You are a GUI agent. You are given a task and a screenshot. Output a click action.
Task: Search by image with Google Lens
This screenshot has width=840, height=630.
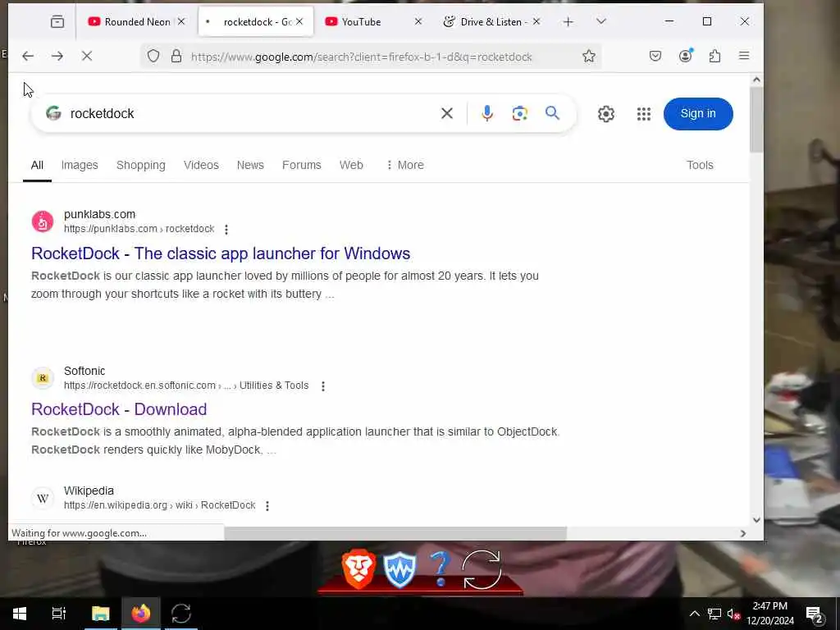(519, 113)
